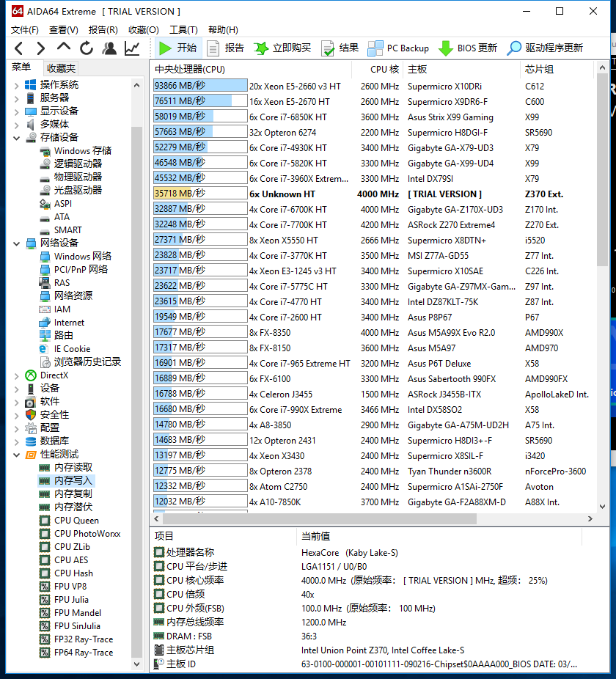Select the CPU PhotoWorxx benchmark
Viewport: 616px width, 679px height.
pos(87,534)
